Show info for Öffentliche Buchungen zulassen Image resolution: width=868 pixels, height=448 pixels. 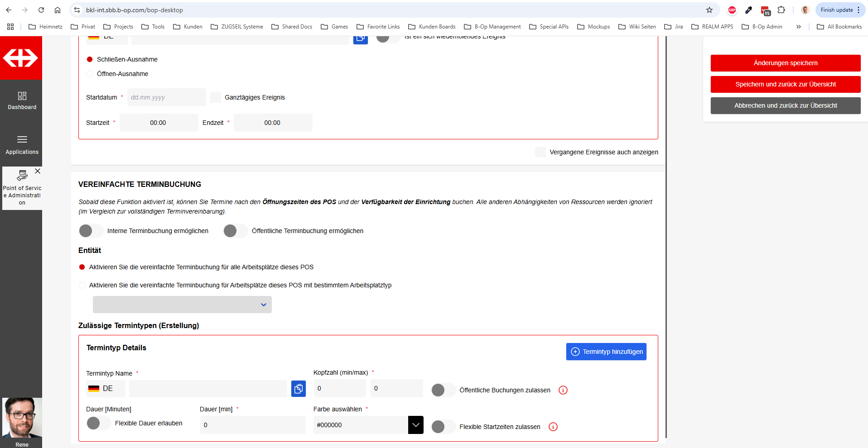pyautogui.click(x=563, y=390)
